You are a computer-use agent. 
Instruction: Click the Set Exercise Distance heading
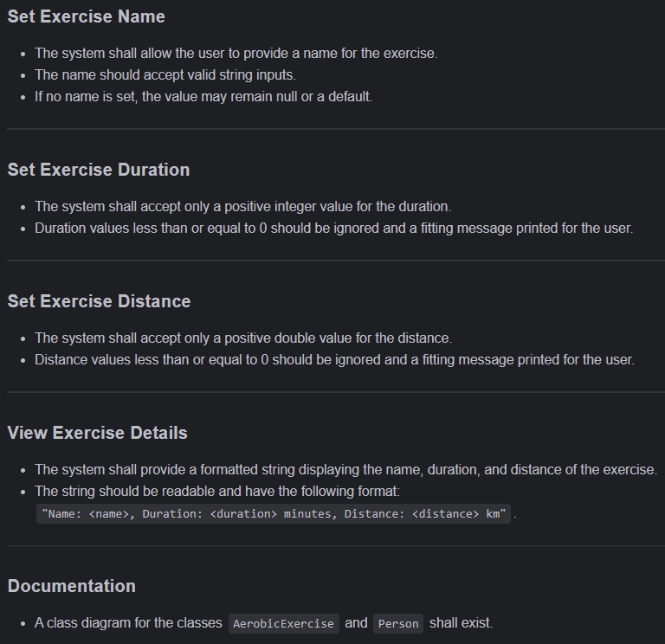(99, 301)
